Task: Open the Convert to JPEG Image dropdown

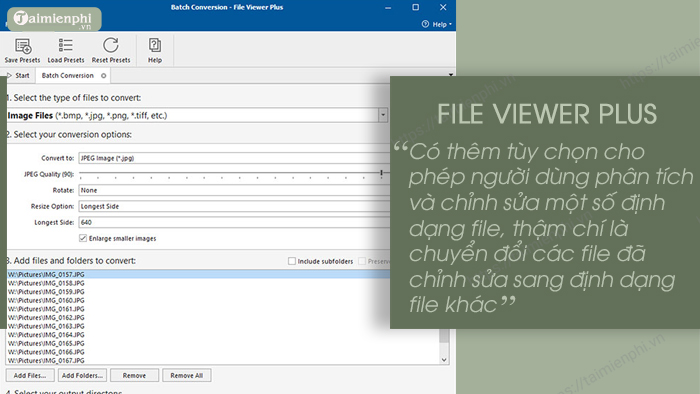Action: [234, 158]
